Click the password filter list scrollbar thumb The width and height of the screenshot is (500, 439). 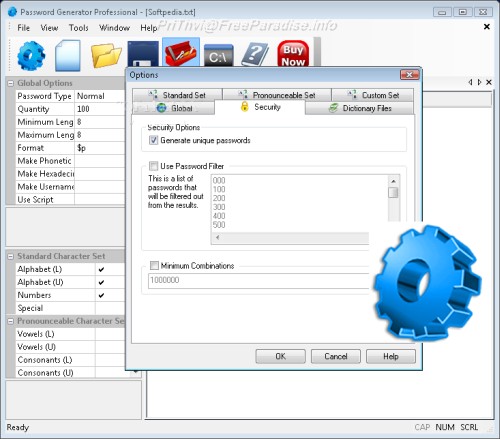click(394, 193)
